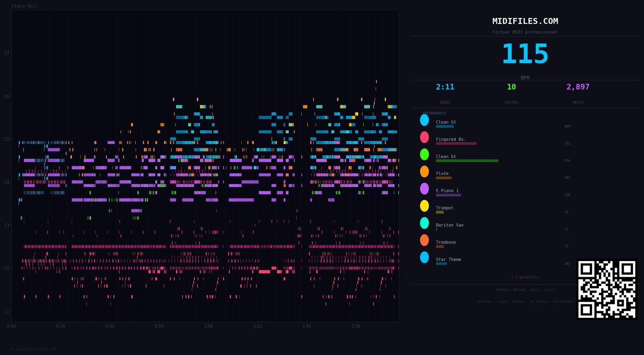Open the QR code image

[607, 289]
